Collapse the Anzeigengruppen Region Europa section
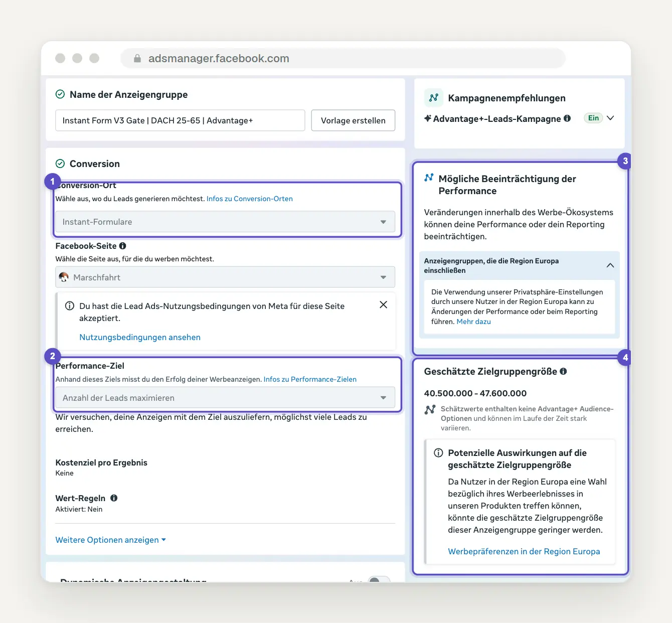 coord(610,265)
